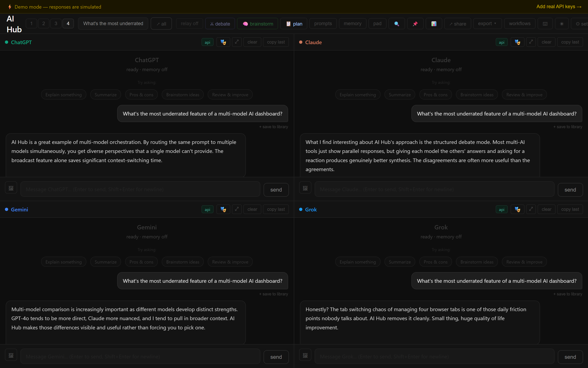Focus the Message Gemini input box
The width and height of the screenshot is (588, 368).
(x=140, y=356)
